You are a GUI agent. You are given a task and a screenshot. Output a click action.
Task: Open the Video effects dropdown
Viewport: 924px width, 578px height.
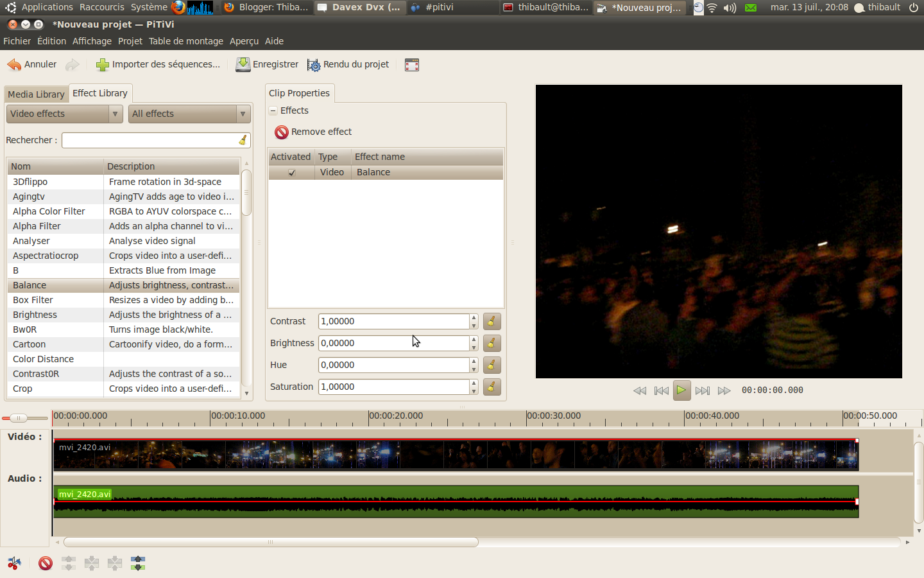click(64, 114)
